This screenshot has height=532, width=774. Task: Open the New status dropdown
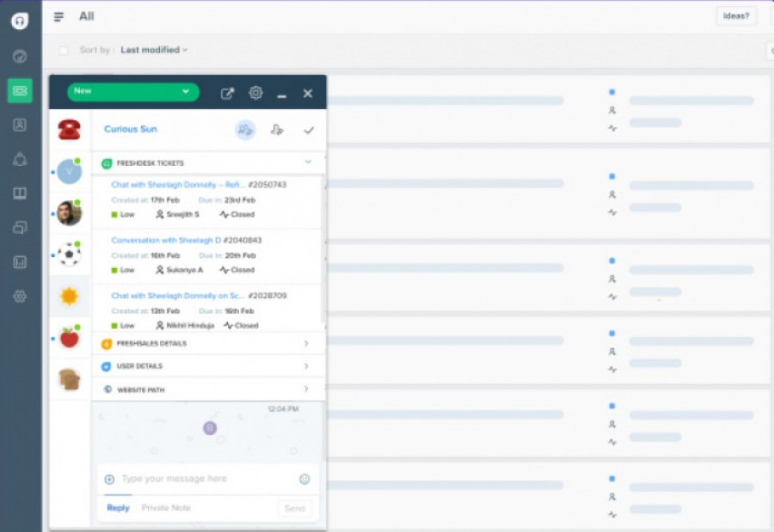click(132, 92)
